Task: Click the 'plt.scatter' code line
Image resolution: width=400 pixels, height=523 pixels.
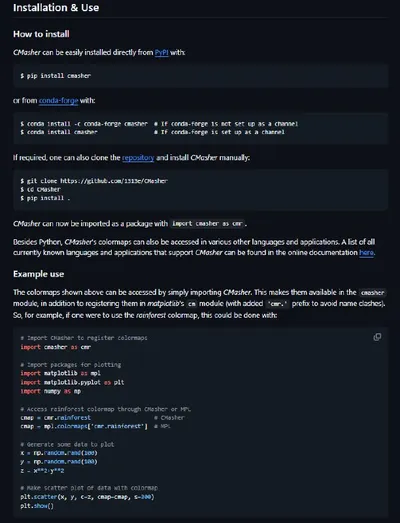Action: (87, 497)
